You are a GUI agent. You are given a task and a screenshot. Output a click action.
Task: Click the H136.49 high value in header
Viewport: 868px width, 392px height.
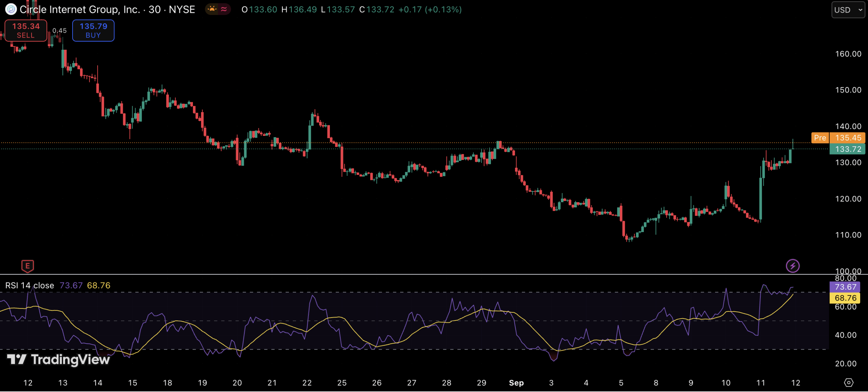coord(299,9)
